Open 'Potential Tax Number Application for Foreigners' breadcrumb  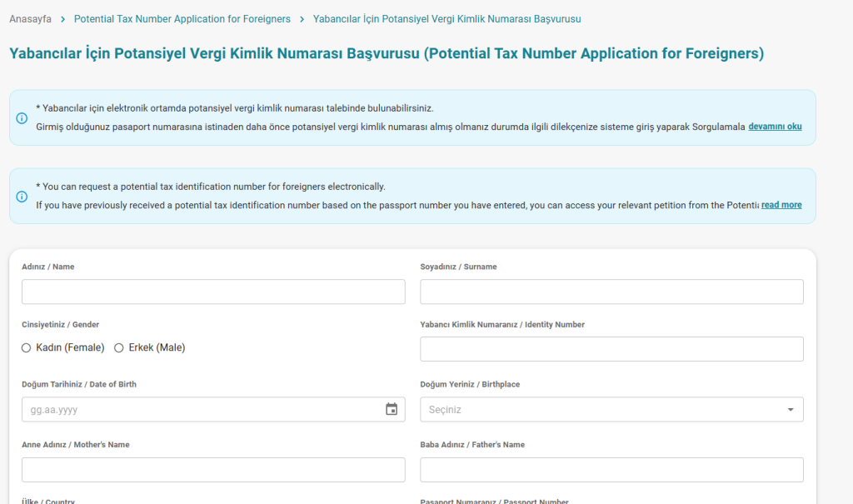click(182, 18)
